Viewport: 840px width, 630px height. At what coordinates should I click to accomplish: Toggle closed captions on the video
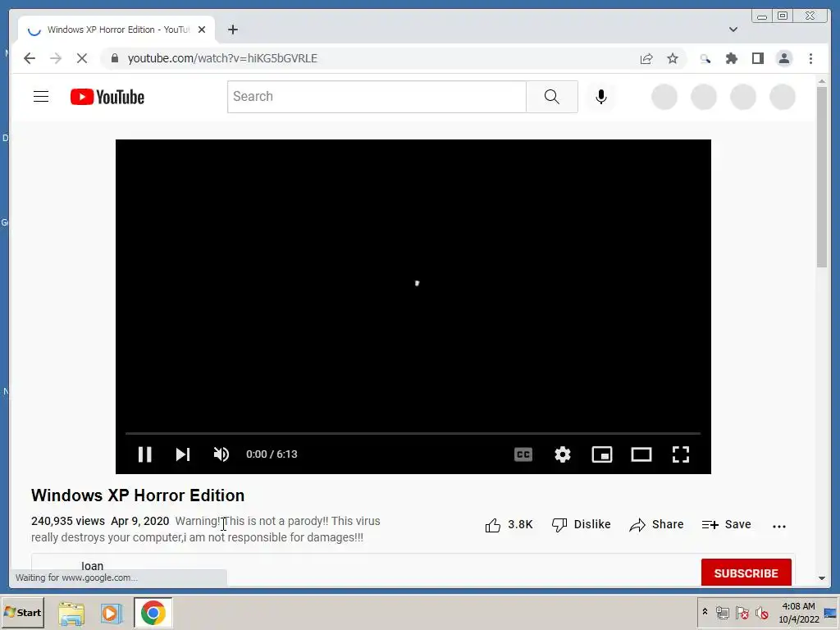point(523,454)
